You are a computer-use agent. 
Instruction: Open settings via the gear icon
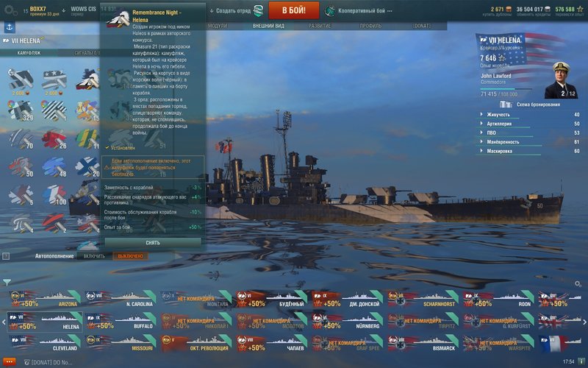(x=10, y=10)
